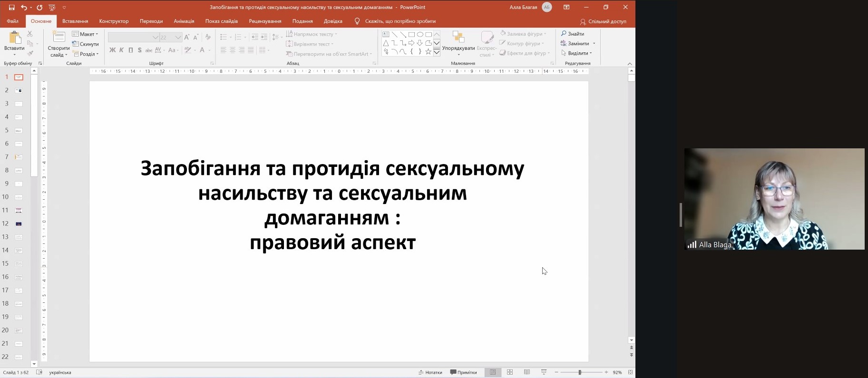Switch to Slide Sorter view icon
The image size is (868, 378).
[x=510, y=372]
